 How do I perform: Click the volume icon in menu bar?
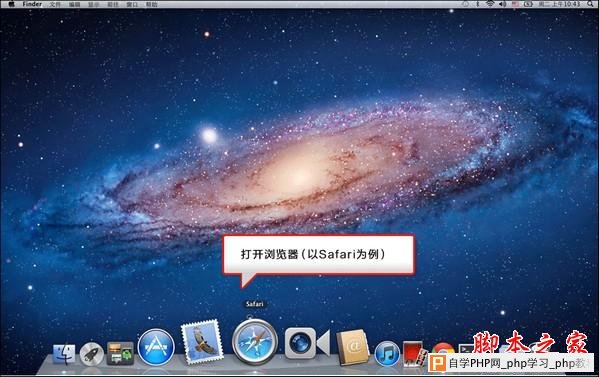click(503, 4)
